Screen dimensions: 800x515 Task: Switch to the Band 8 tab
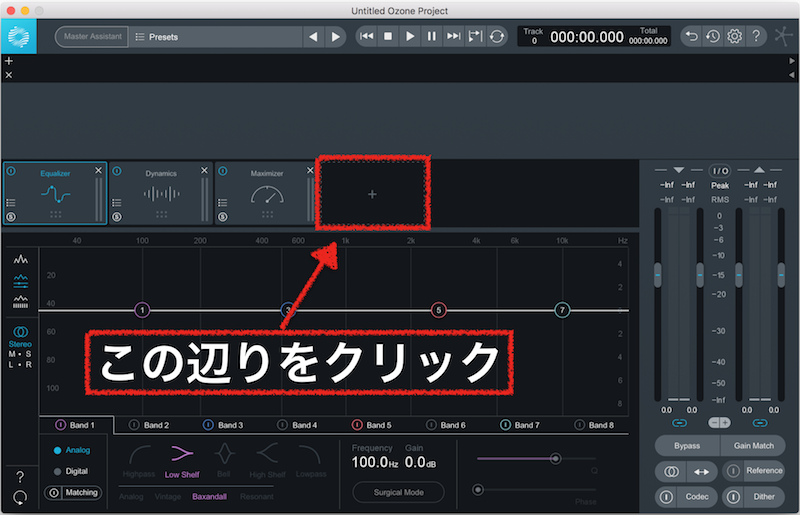click(594, 425)
